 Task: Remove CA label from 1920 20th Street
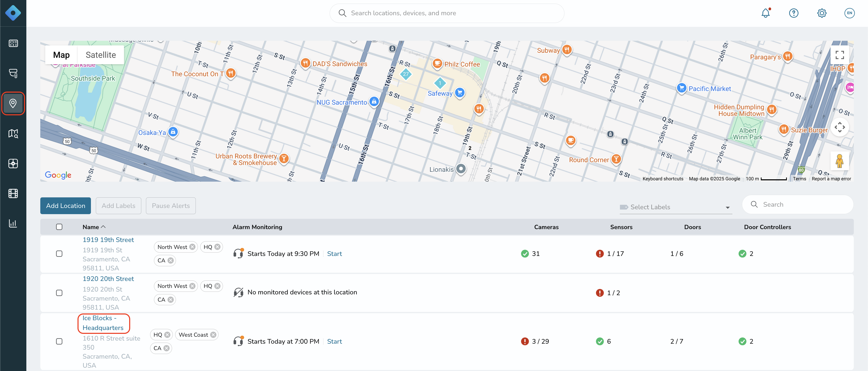171,300
